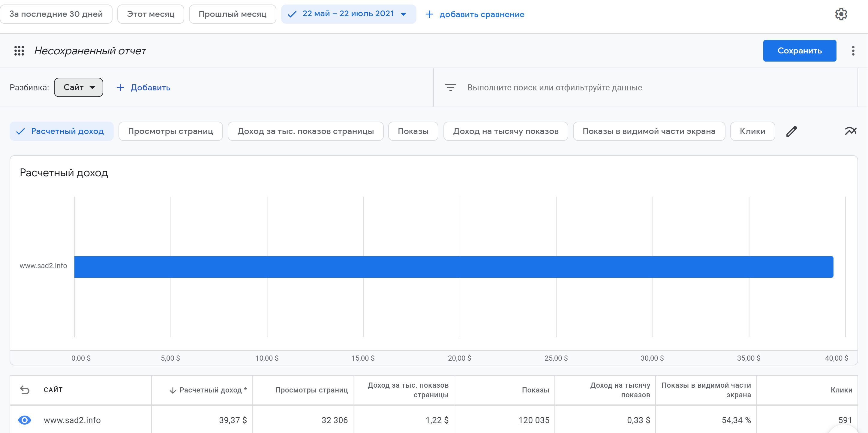Toggle eye visibility for www.sad2.info
This screenshot has width=868, height=433.
coord(25,420)
